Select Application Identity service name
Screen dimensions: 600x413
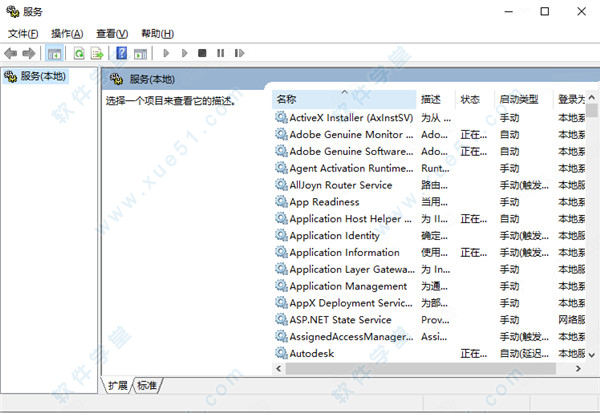pos(334,235)
